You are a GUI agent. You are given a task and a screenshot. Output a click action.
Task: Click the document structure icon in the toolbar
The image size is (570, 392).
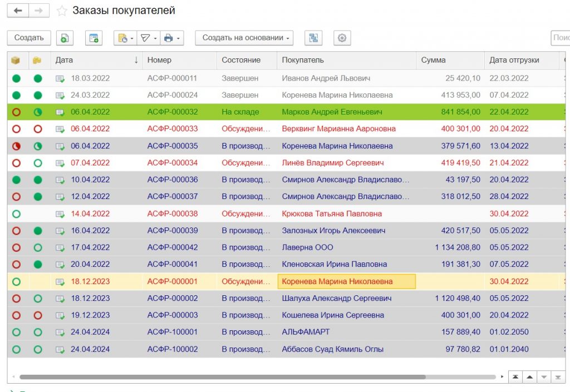[314, 38]
